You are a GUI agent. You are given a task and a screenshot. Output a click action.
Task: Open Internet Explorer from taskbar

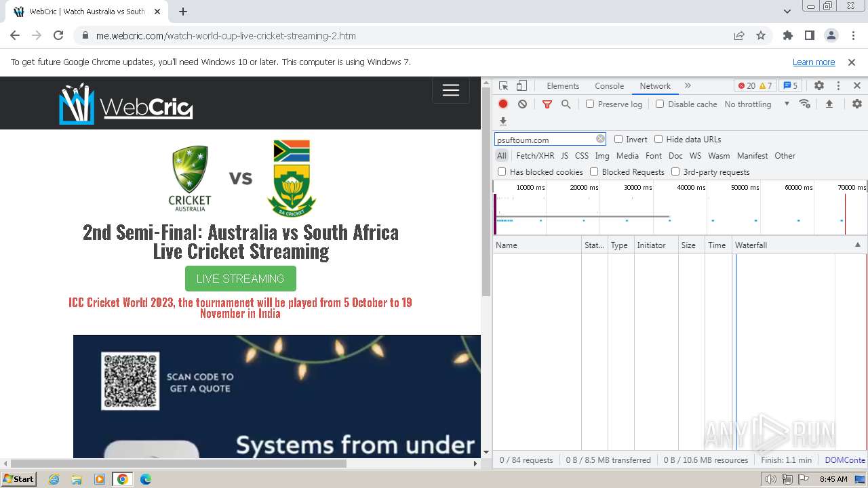pyautogui.click(x=54, y=479)
